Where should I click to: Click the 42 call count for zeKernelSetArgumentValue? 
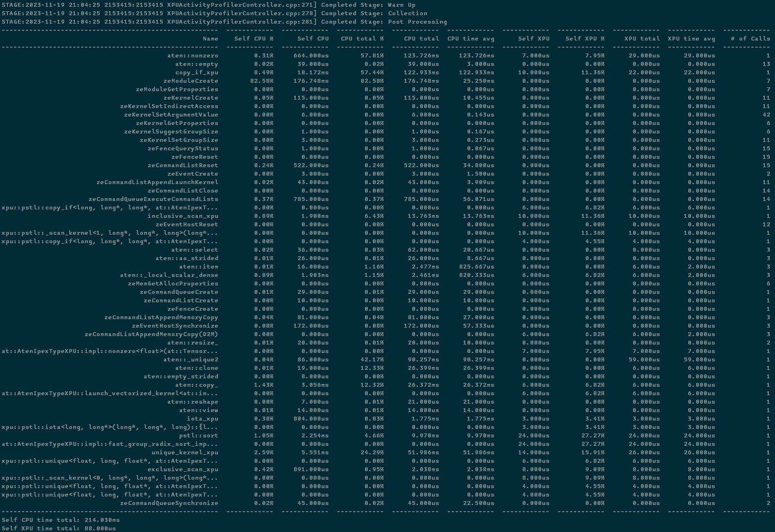point(766,115)
